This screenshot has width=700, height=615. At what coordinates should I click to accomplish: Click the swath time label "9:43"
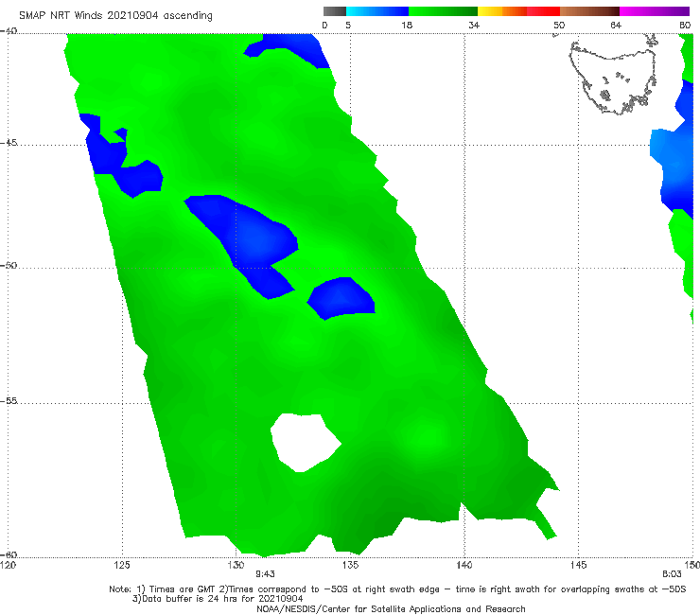[265, 574]
